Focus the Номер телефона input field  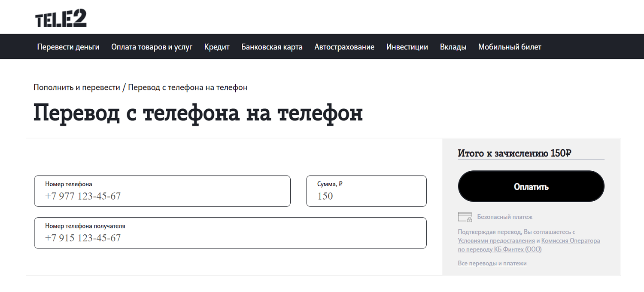(x=162, y=196)
